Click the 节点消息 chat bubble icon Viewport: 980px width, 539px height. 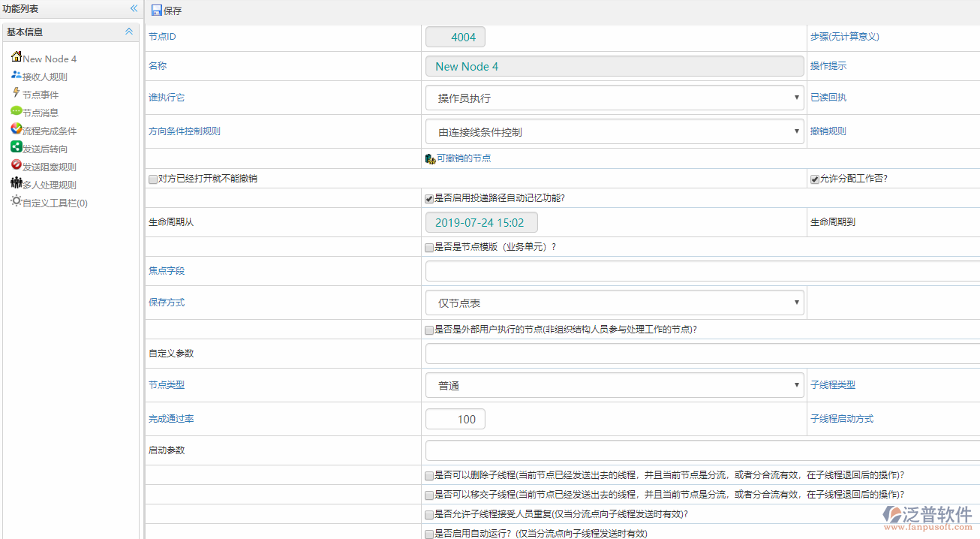click(16, 111)
